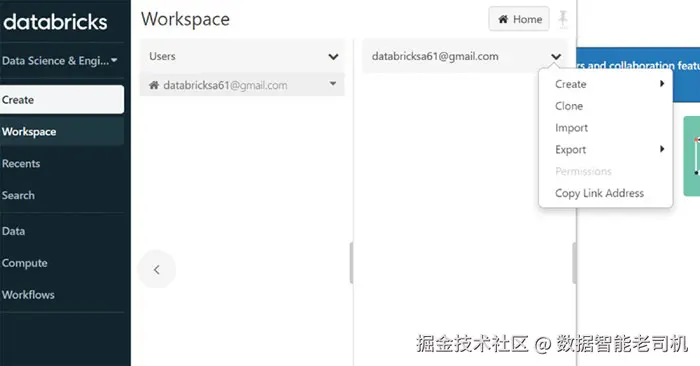Click the home icon beside databricksa61@gmail.com
The image size is (700, 366).
click(154, 85)
